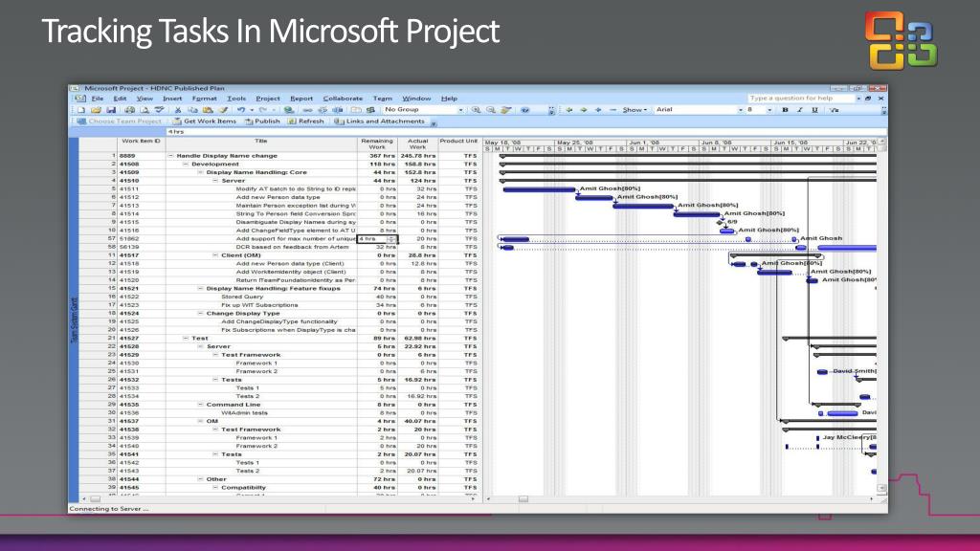Toggle Italic formatting button
The height and width of the screenshot is (551, 980).
[x=800, y=110]
